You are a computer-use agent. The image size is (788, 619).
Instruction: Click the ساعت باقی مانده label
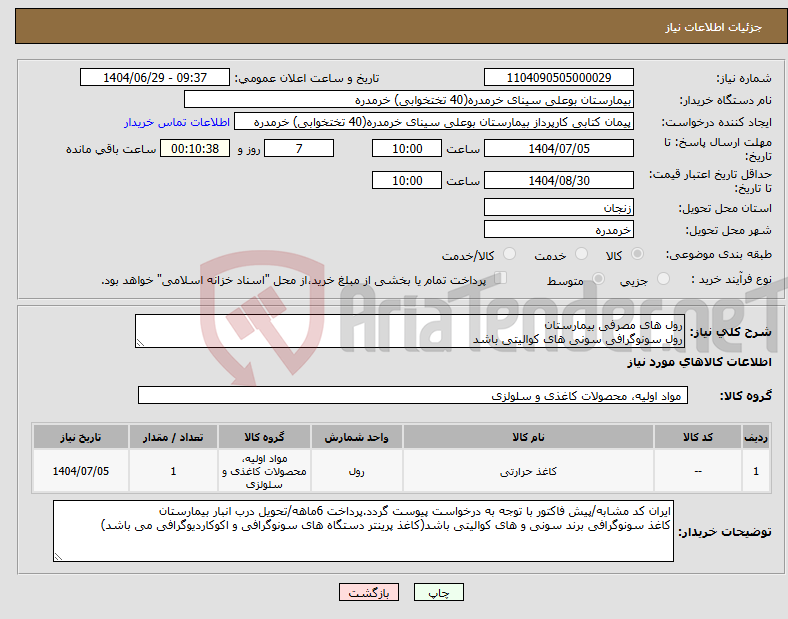pos(111,149)
